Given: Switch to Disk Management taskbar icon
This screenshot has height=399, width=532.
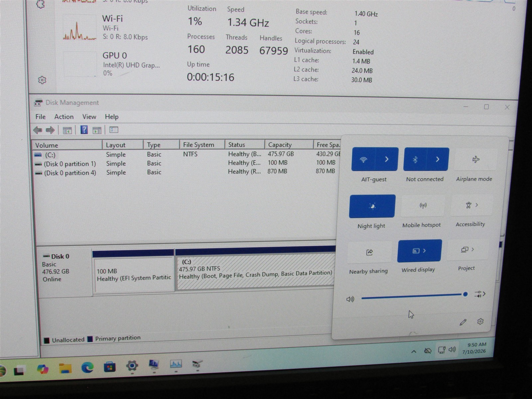Looking at the screenshot, I should 198,364.
